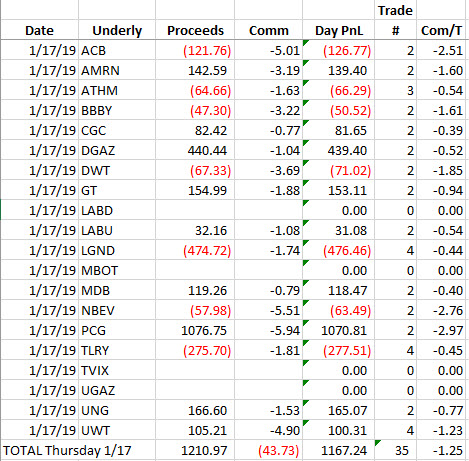Click the Comm column header cell
Screen dimensions: 469x461
[268, 30]
